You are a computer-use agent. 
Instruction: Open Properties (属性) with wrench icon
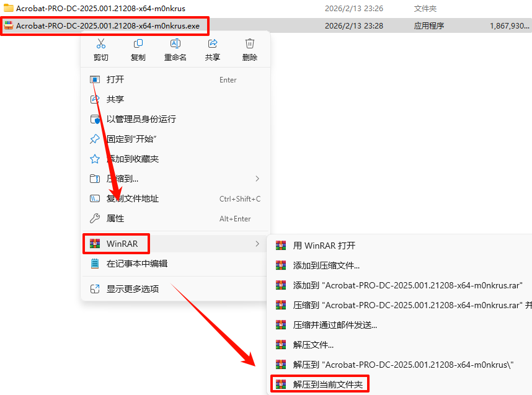[175, 218]
